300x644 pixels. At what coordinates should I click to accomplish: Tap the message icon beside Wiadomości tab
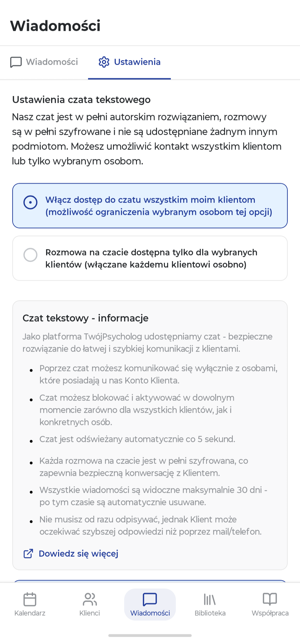click(x=16, y=62)
